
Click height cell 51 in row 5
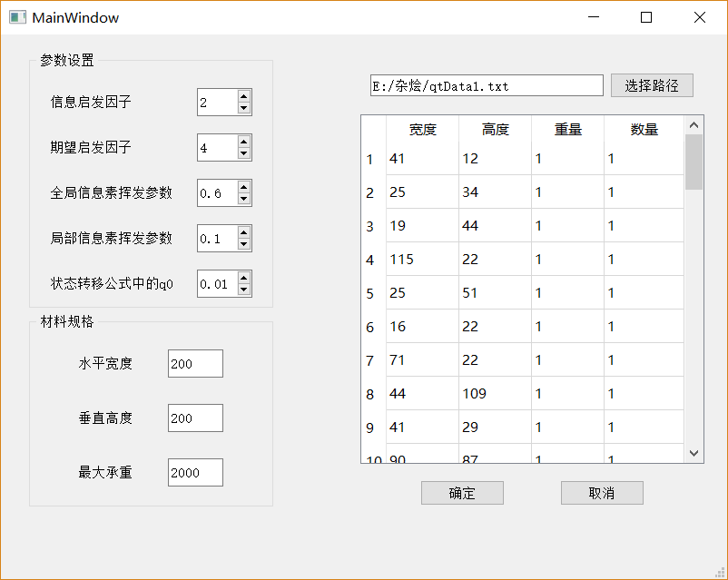[496, 292]
